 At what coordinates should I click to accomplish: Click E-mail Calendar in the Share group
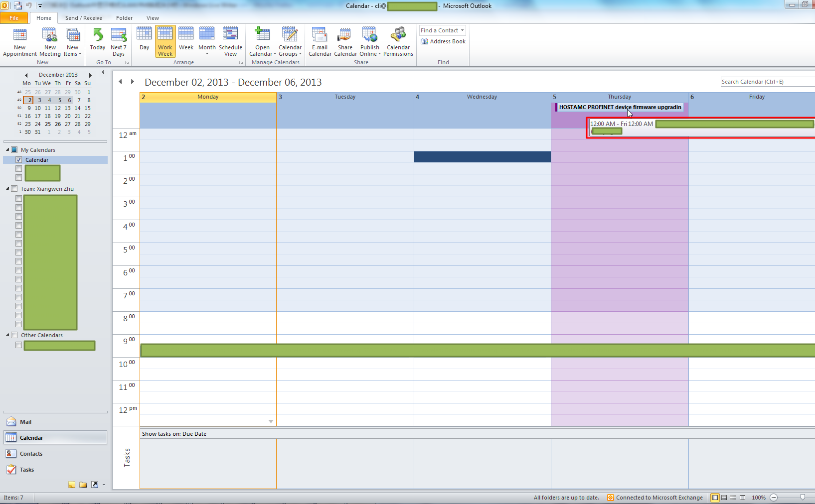click(x=320, y=42)
